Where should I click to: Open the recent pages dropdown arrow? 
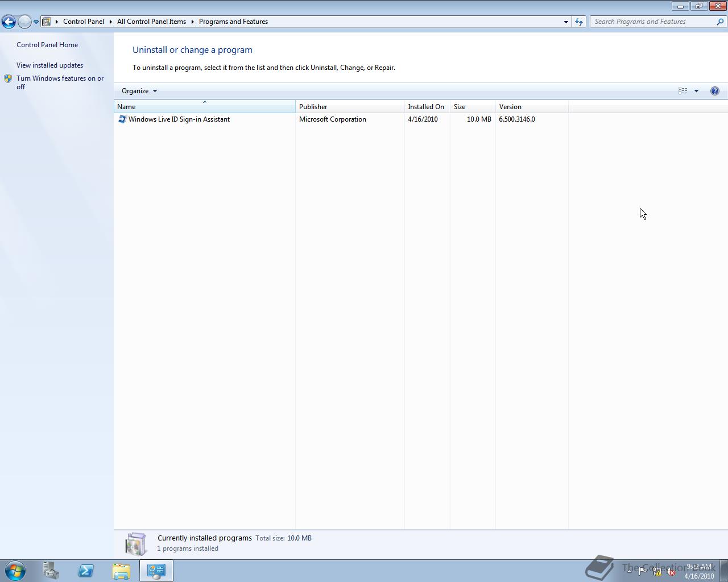(x=36, y=22)
